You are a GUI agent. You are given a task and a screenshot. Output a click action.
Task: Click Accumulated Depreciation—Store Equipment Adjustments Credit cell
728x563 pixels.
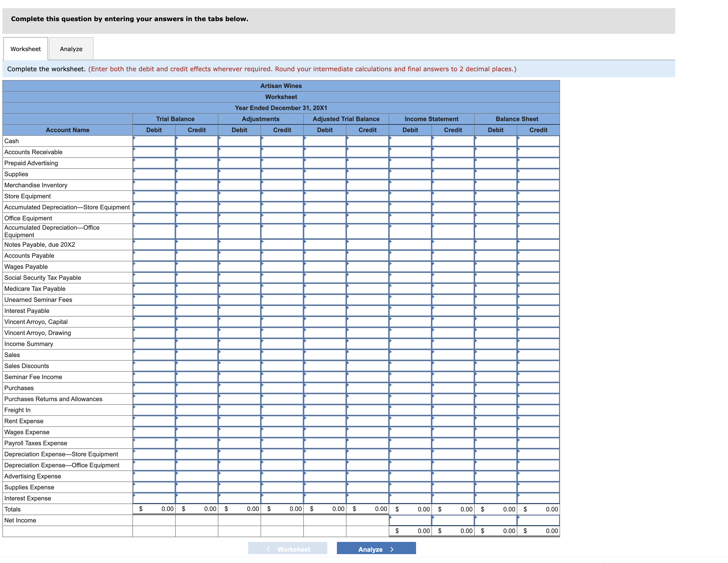(282, 207)
